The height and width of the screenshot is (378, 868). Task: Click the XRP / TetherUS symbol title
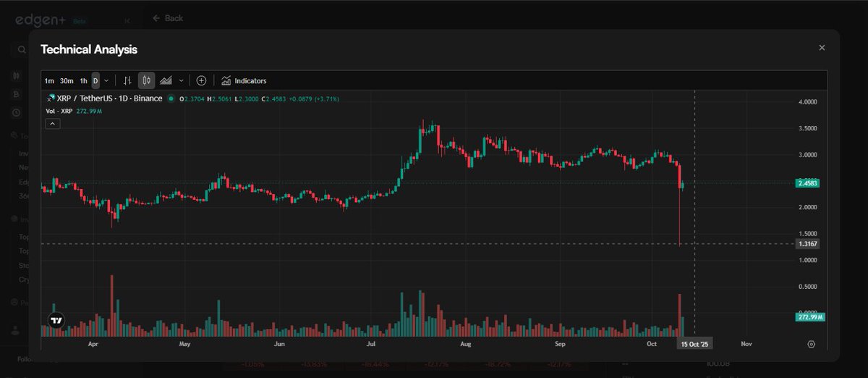pos(109,98)
